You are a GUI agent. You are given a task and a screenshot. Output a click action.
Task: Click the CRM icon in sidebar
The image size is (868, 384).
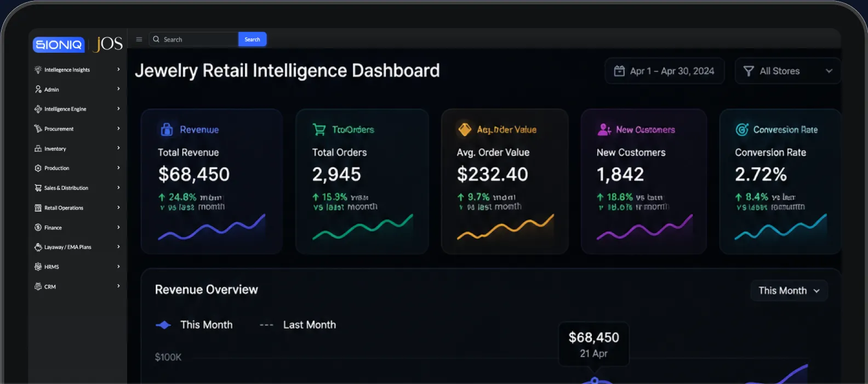coord(38,287)
